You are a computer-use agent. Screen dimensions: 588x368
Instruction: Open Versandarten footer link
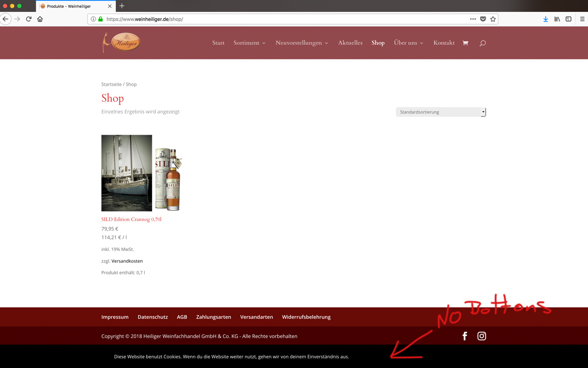click(x=256, y=317)
